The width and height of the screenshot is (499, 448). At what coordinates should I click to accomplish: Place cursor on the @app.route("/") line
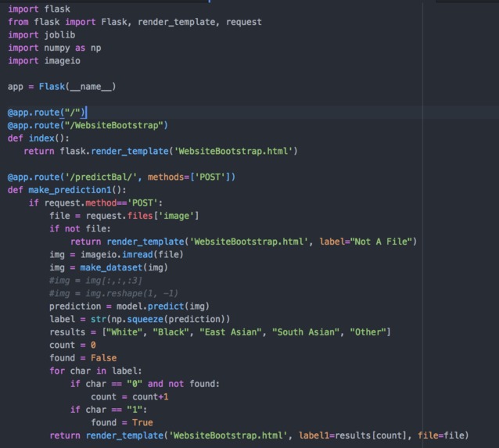point(47,113)
